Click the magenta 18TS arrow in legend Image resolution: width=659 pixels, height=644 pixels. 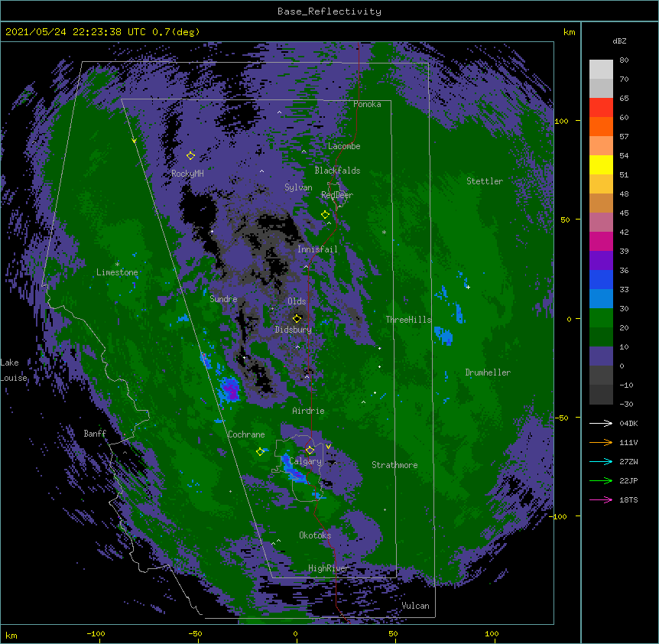[x=601, y=499]
